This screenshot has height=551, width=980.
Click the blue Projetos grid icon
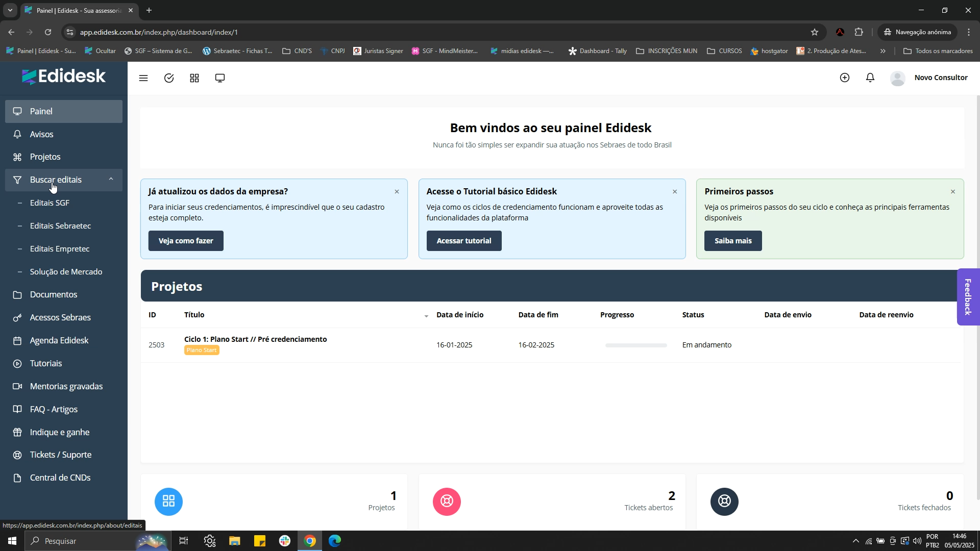pyautogui.click(x=168, y=502)
